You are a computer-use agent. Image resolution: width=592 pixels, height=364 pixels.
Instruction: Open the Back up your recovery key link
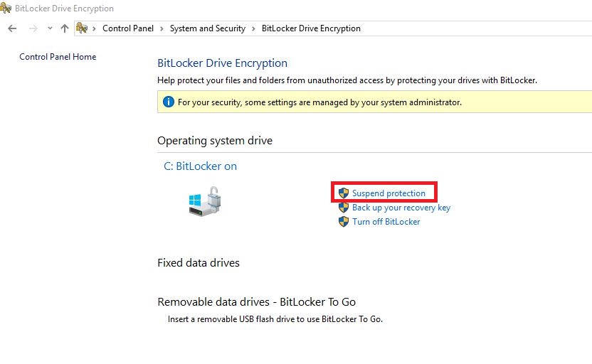401,208
